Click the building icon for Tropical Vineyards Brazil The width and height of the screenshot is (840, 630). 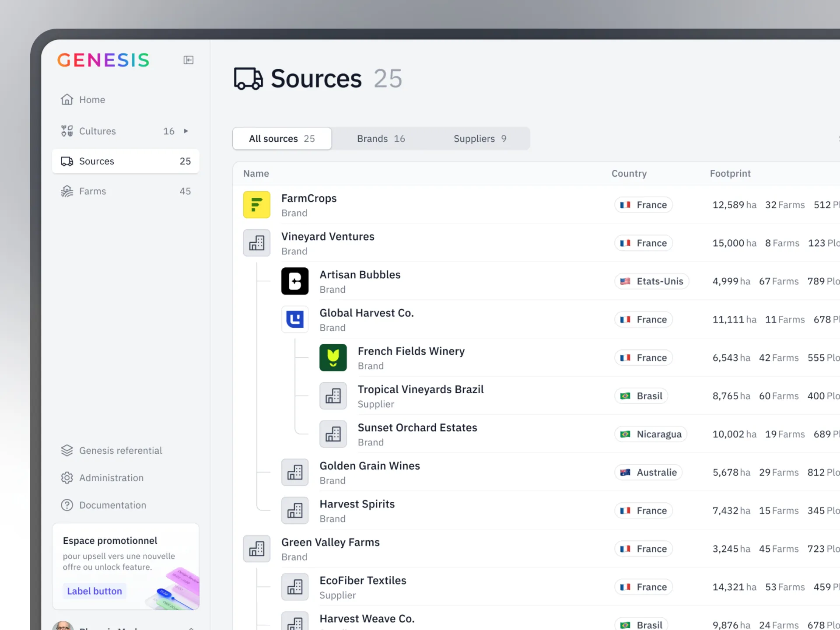tap(333, 395)
